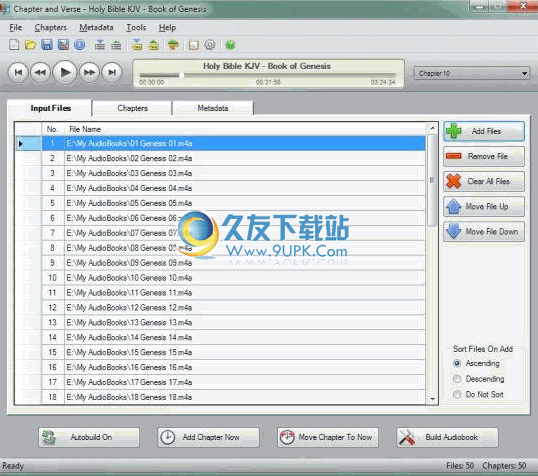538x476 pixels.
Task: Click the Build Audiobook button
Action: [x=447, y=437]
